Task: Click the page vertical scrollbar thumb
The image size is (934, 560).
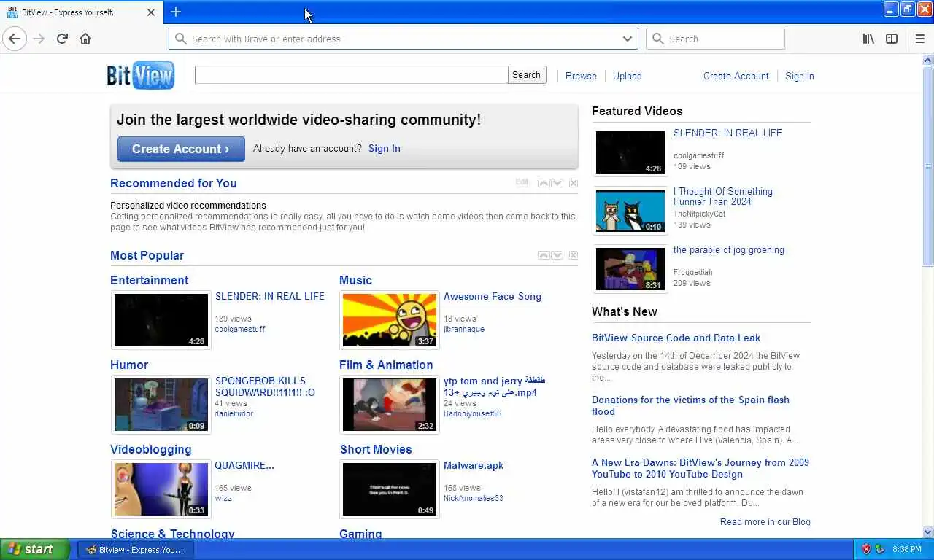Action: [x=928, y=166]
